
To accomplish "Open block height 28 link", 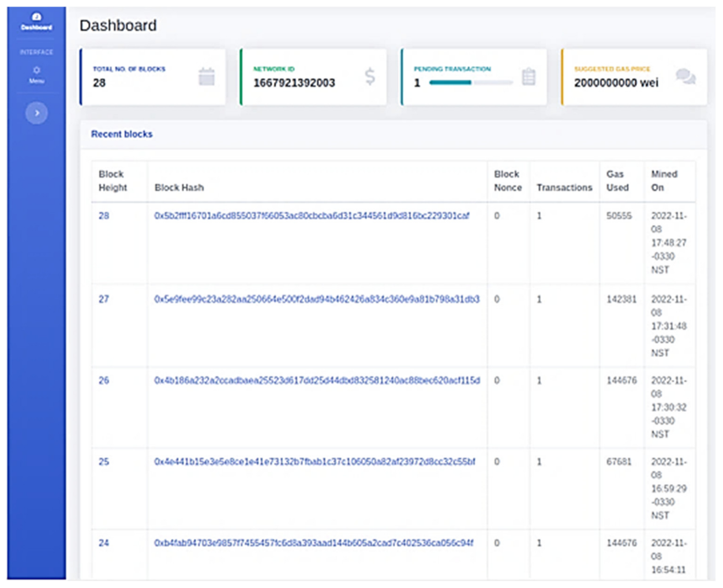I will pos(104,216).
